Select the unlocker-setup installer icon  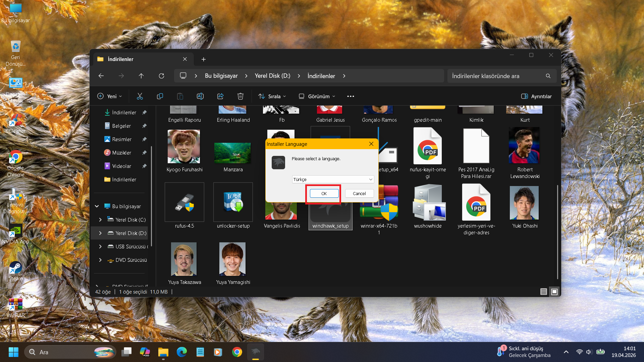click(x=233, y=202)
